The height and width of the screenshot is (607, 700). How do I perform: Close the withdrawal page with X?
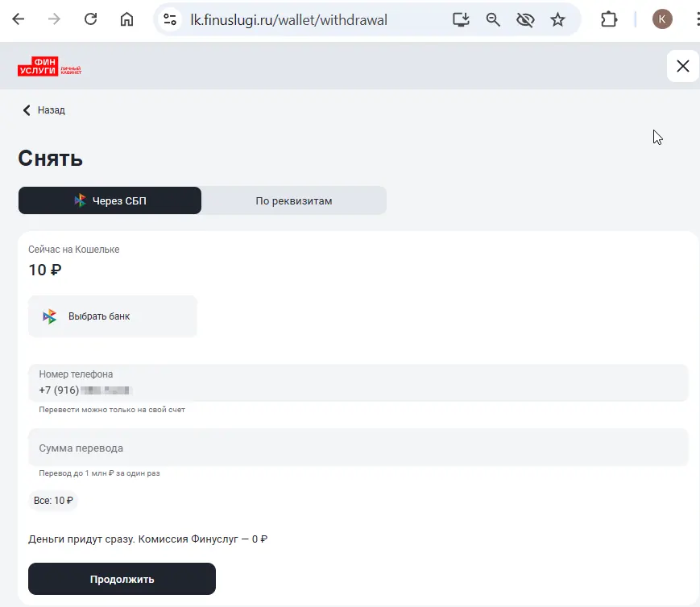(682, 66)
